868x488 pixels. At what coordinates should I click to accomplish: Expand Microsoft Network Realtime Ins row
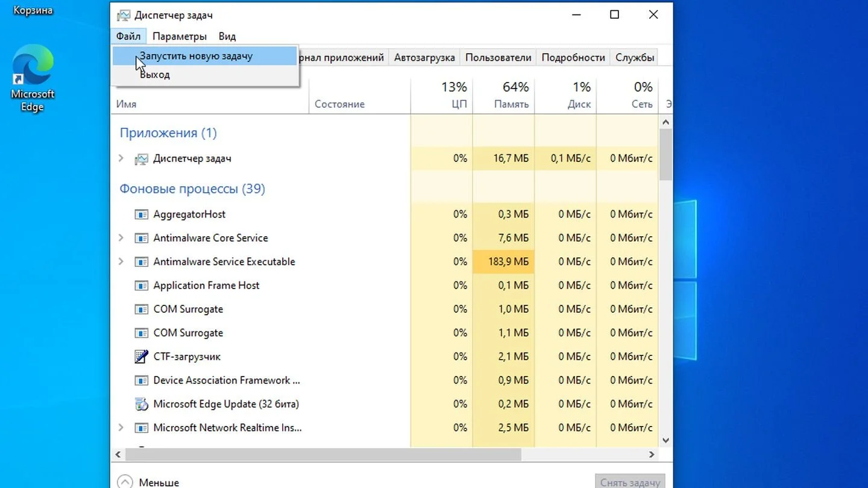(x=121, y=428)
